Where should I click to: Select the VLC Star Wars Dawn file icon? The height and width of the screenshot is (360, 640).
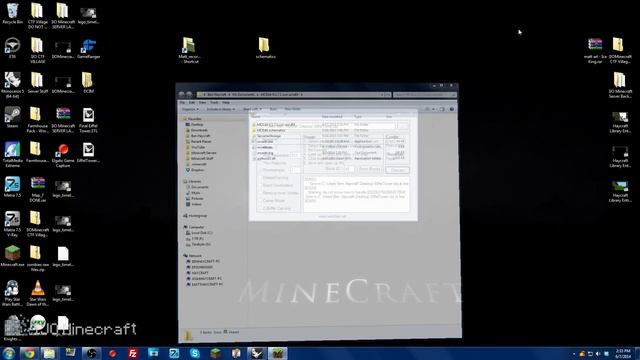38,293
